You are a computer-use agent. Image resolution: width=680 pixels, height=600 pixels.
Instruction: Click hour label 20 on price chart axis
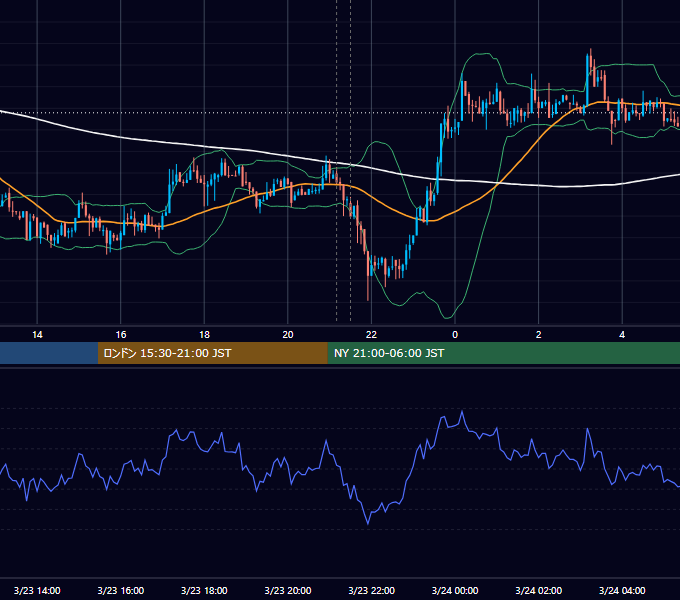click(288, 335)
